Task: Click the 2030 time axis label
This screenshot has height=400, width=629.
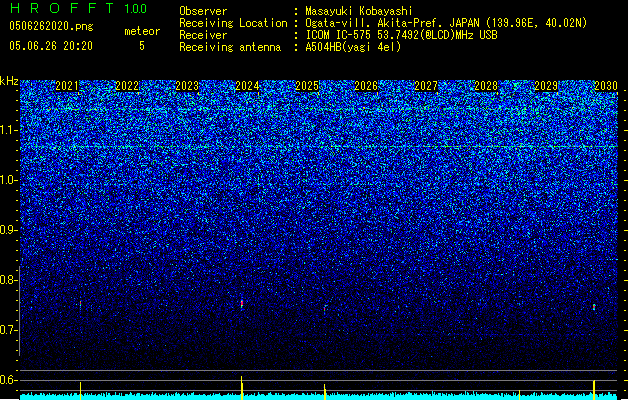Action: (606, 86)
